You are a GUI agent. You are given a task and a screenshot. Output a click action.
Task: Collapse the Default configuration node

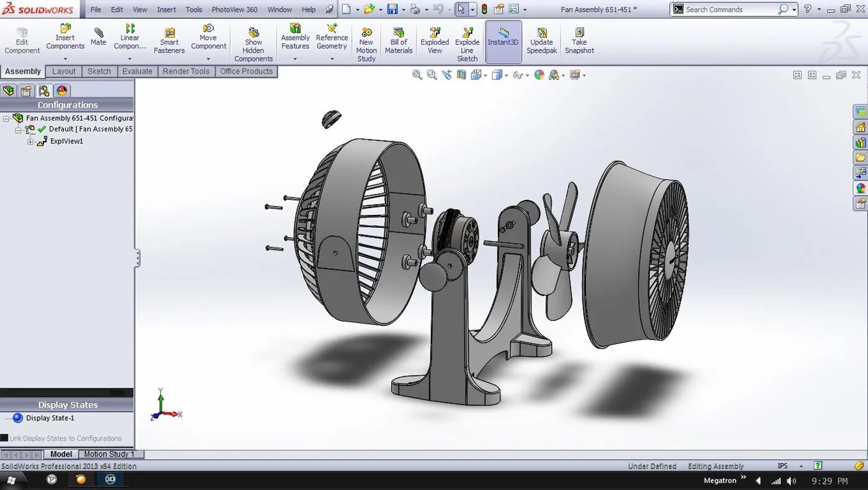tap(19, 129)
